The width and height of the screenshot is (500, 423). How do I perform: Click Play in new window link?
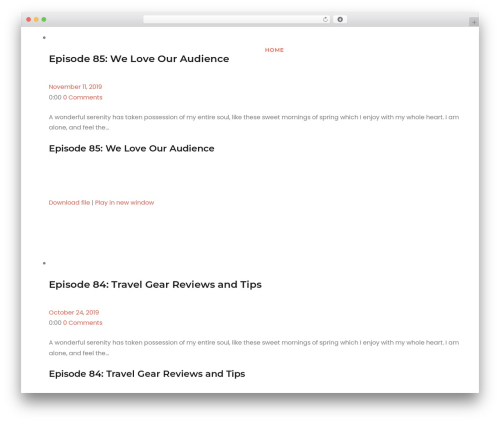point(124,203)
